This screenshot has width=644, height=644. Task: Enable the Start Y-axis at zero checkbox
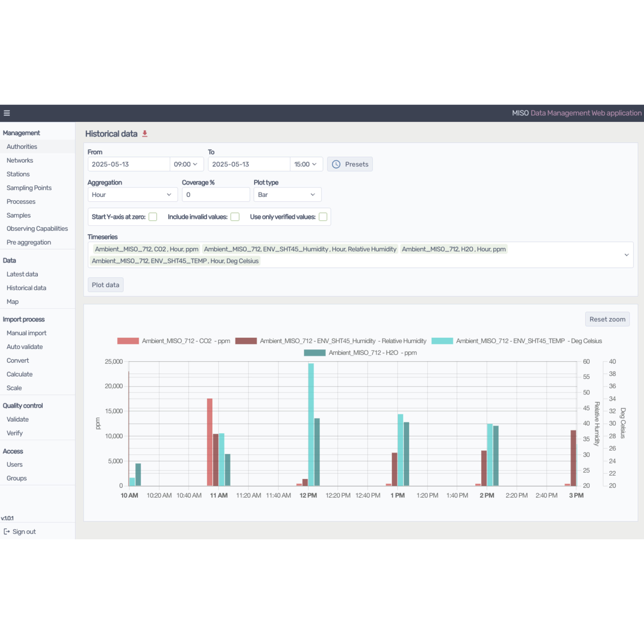point(153,217)
